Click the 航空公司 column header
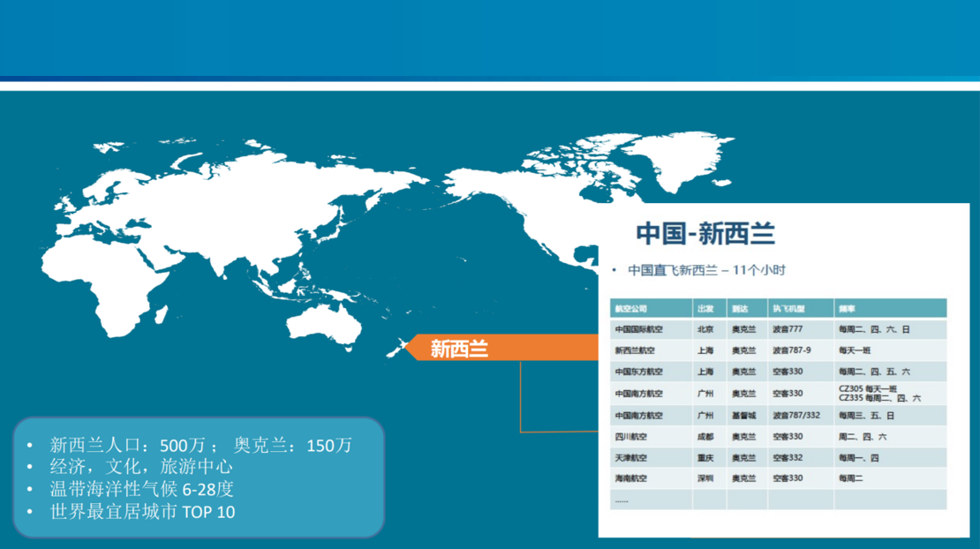Screen dimensions: 980x549 click(631, 309)
